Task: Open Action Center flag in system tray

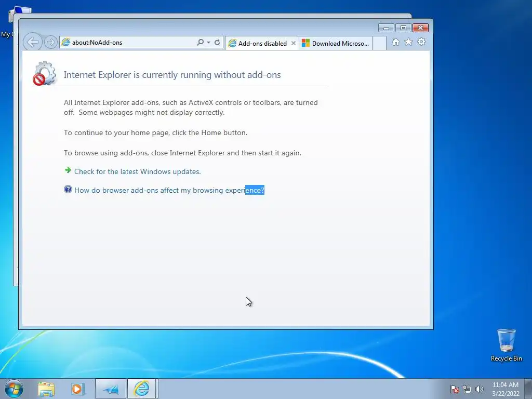Action: click(x=455, y=389)
